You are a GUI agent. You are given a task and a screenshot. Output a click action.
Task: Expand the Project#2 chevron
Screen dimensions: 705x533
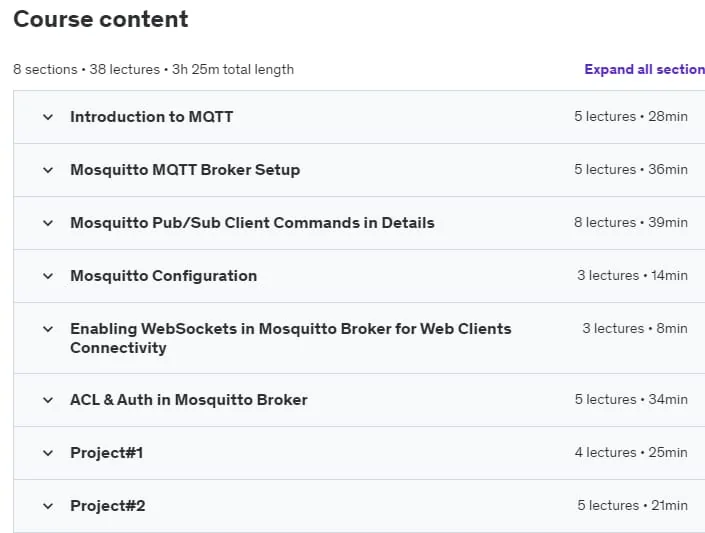click(48, 506)
